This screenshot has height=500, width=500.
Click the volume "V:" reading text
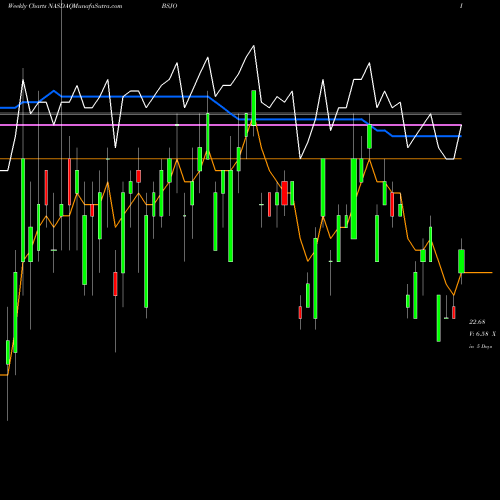tap(482, 334)
